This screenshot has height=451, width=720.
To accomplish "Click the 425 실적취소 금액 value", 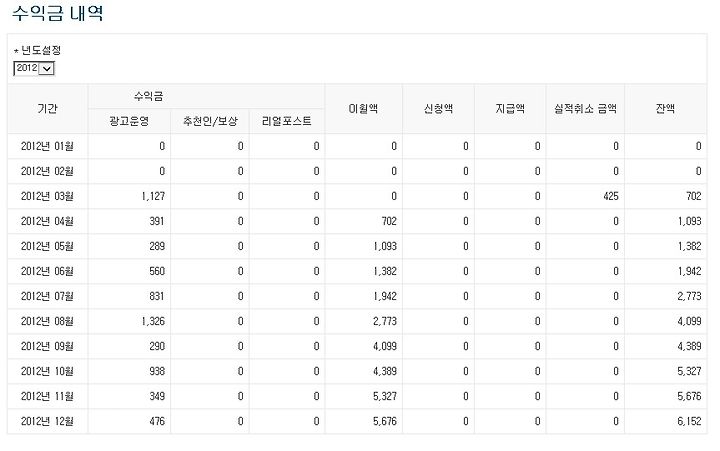I will (611, 197).
